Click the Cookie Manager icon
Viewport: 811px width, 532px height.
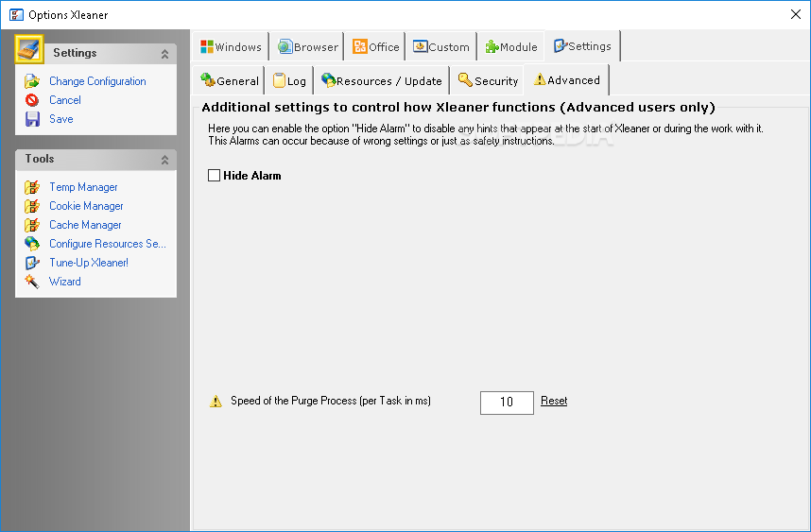pos(32,206)
